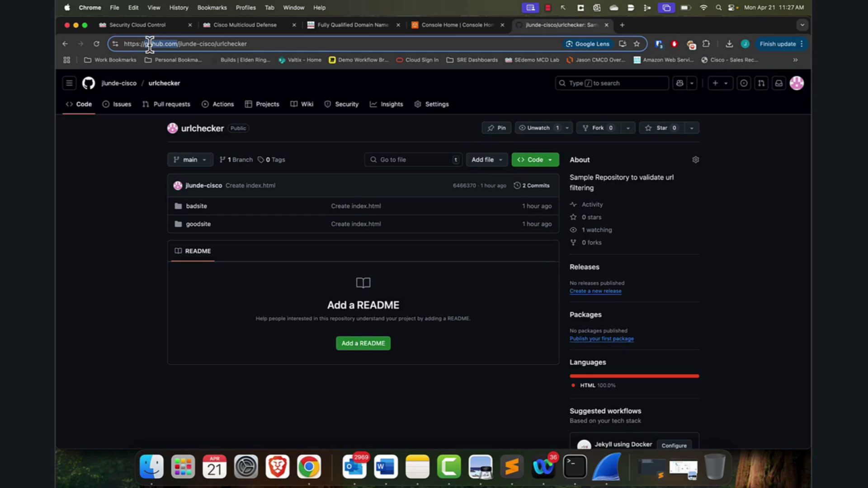The image size is (868, 488).
Task: Toggle Star on the urlchecker repository
Action: [x=662, y=128]
